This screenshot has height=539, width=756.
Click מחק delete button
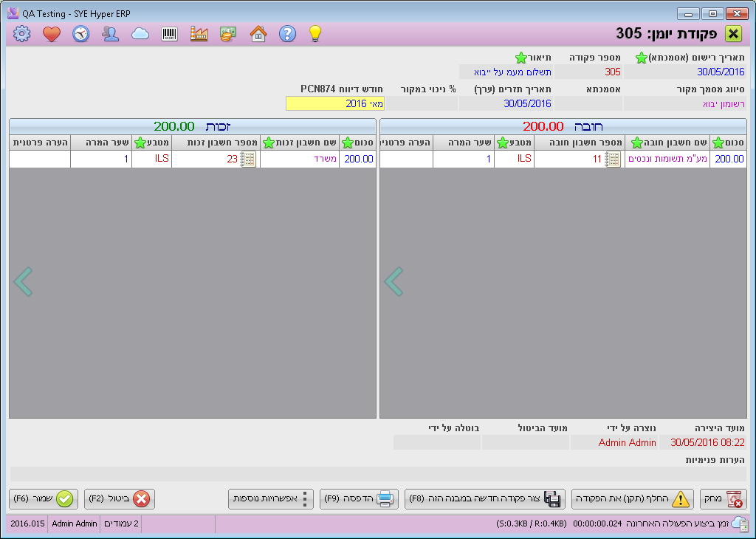tap(724, 499)
